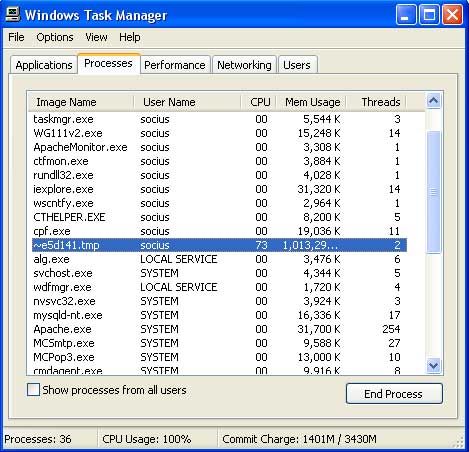
Task: Select the cpf.exe process
Action: point(219,231)
